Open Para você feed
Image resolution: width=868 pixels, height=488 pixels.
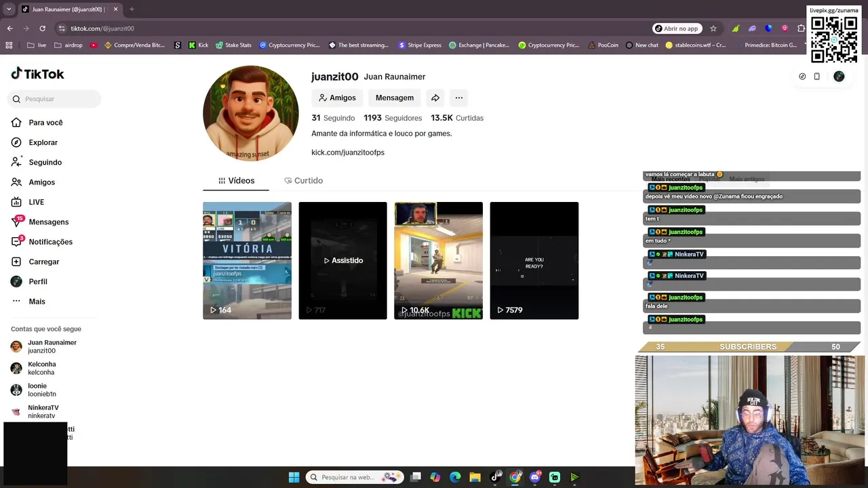(37, 123)
